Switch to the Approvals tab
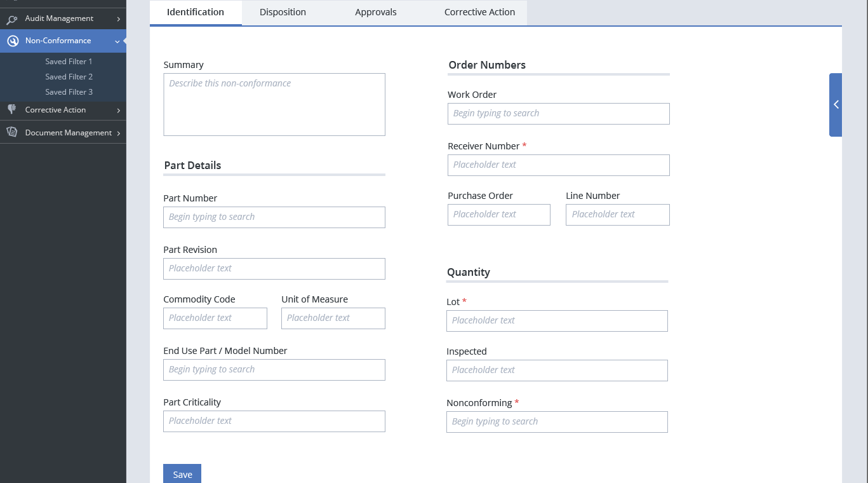 click(376, 12)
